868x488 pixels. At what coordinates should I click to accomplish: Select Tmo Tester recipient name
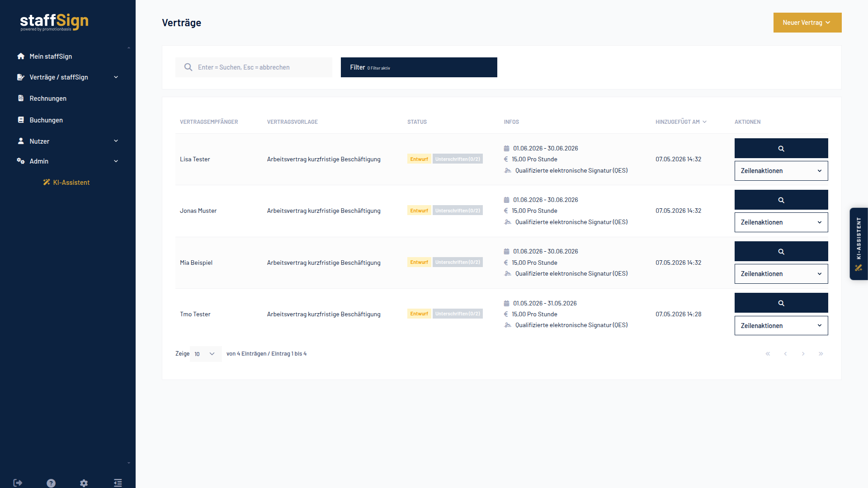pos(195,314)
